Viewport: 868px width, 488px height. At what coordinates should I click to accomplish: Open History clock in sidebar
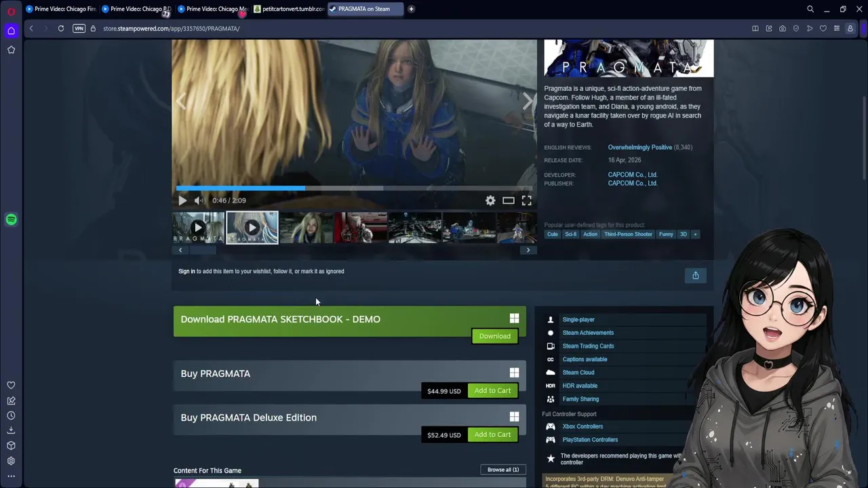(x=11, y=415)
